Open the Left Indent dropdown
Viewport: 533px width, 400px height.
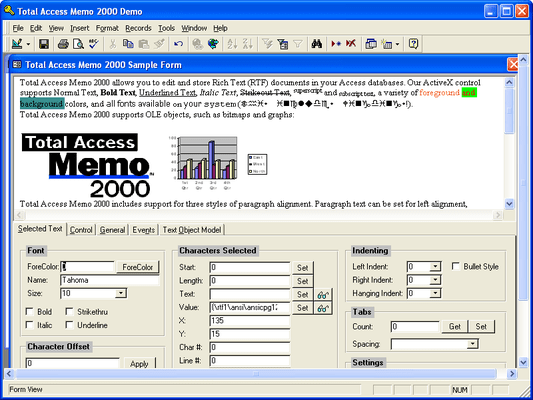(435, 266)
